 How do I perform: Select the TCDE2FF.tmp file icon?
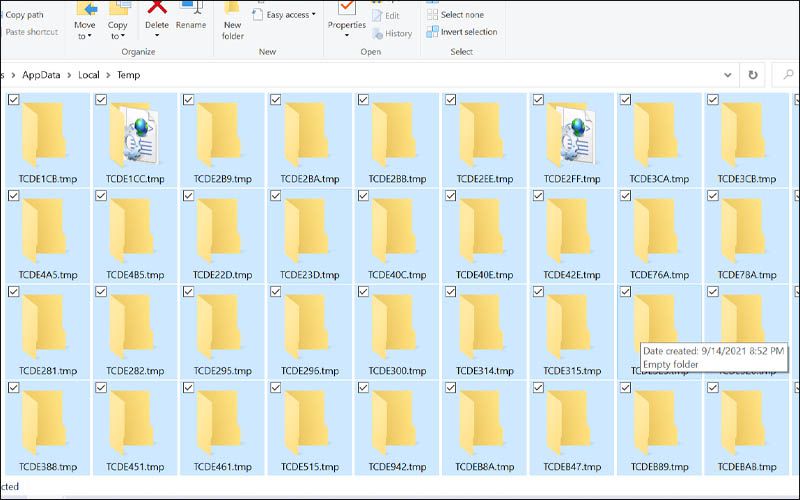coord(572,135)
